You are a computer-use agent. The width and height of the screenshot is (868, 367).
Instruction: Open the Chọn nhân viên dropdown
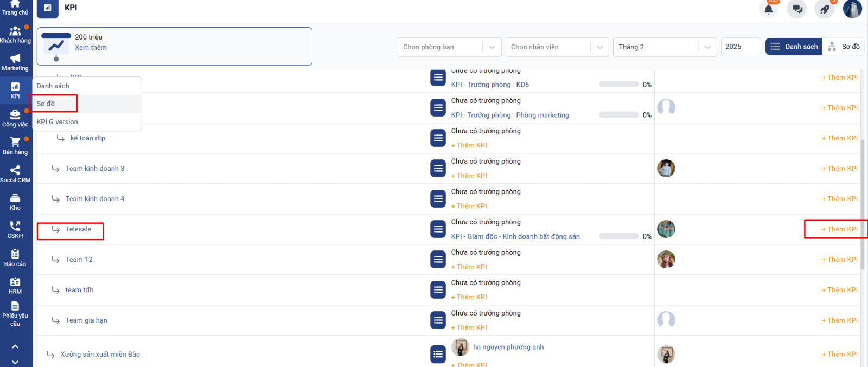coord(557,47)
